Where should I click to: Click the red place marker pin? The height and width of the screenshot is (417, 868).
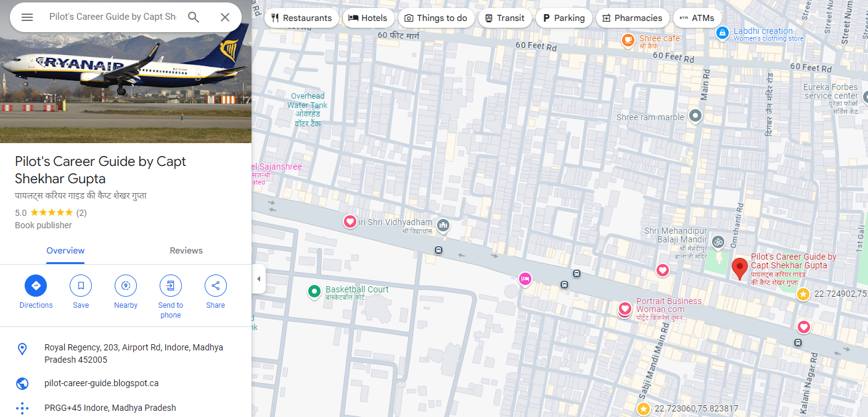[x=740, y=269]
